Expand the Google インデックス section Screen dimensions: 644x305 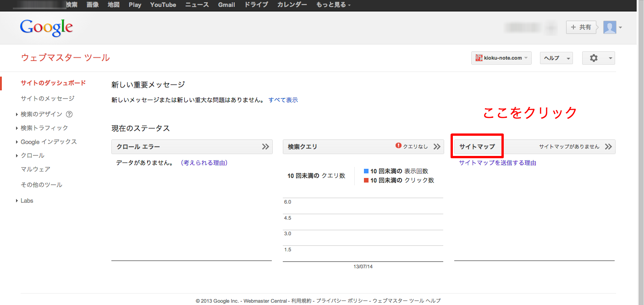(49, 142)
